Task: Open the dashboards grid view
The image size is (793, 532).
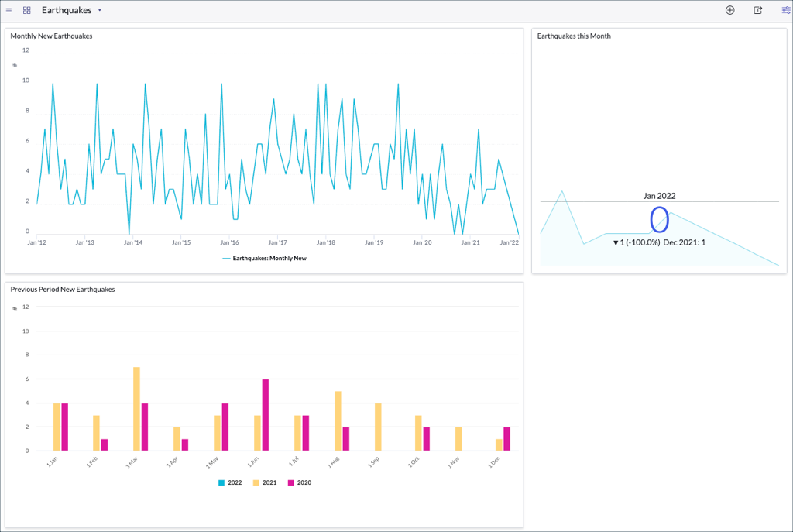Action: coord(29,10)
